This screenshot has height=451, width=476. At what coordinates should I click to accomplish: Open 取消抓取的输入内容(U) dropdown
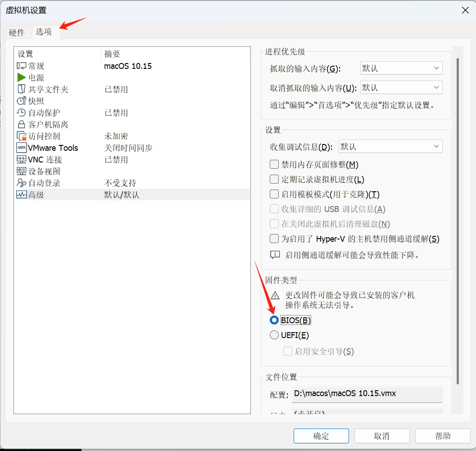[401, 87]
